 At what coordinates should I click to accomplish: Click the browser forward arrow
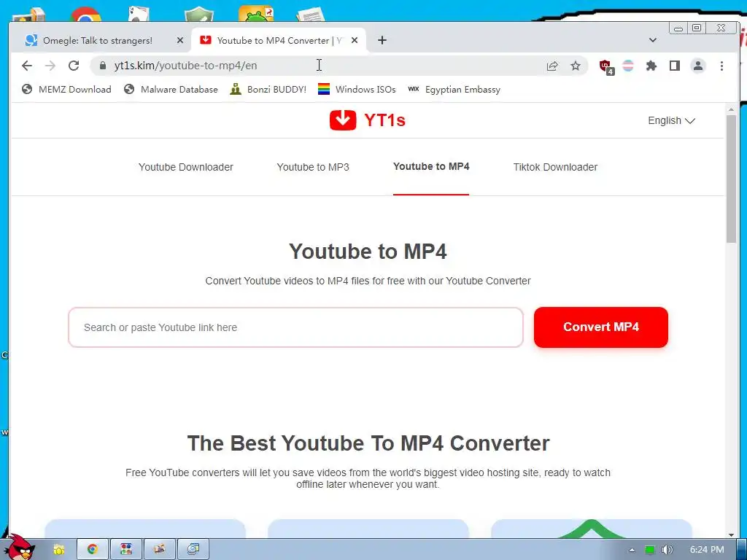coord(50,66)
